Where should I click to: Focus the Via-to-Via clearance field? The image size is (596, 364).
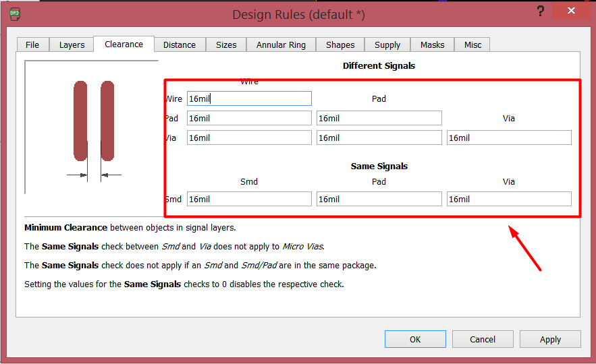(509, 138)
